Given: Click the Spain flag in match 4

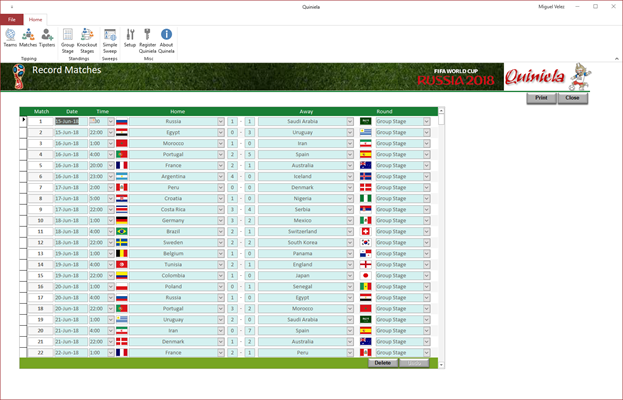Looking at the screenshot, I should coord(366,155).
